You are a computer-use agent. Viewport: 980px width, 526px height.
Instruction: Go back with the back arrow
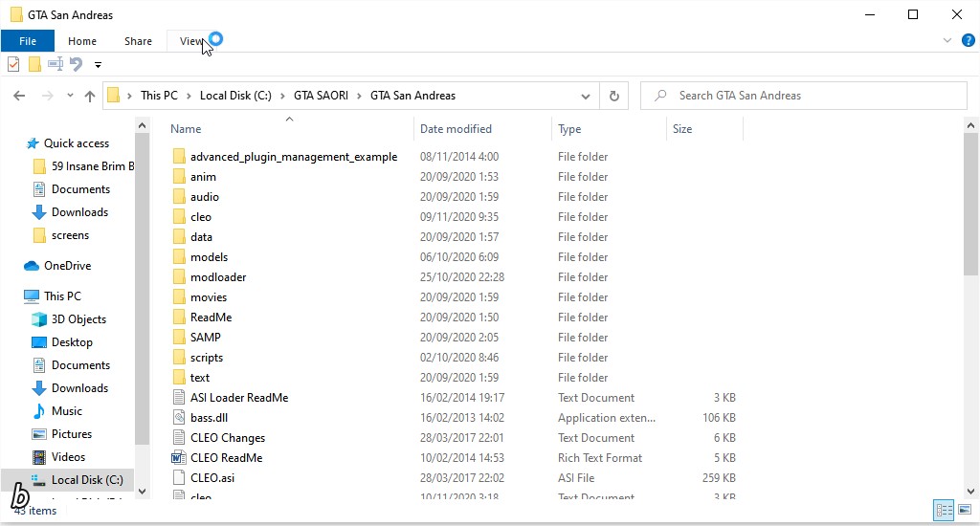click(19, 96)
